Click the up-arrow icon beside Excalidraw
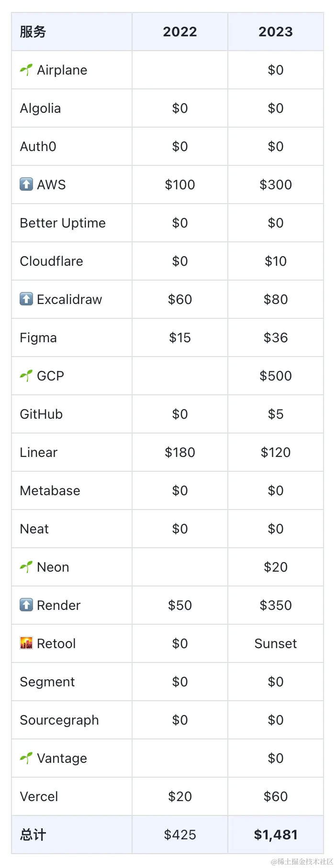 pyautogui.click(x=26, y=299)
